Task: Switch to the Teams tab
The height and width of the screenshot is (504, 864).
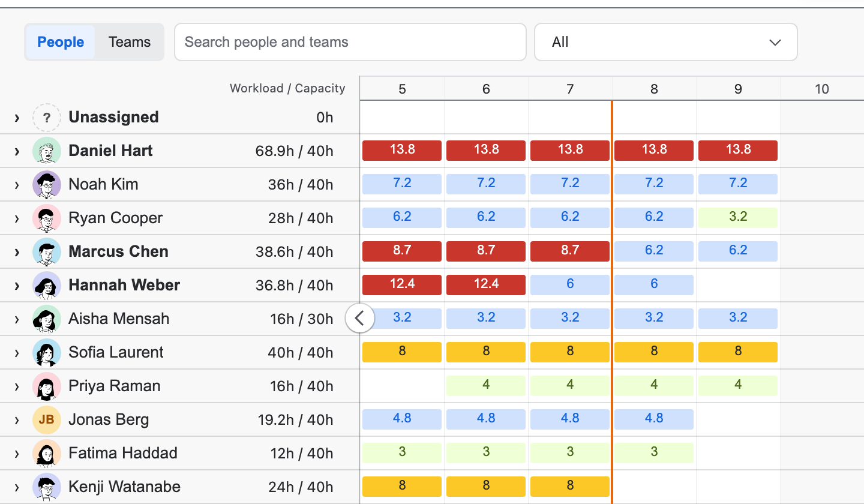Action: 130,42
